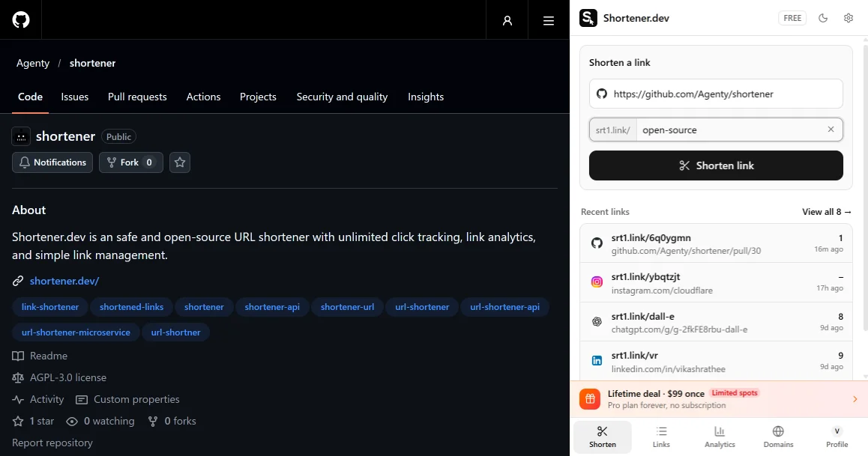Open View all 8 links

[x=827, y=212]
